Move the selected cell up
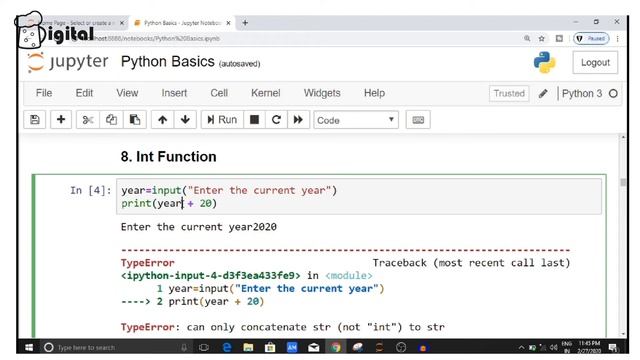This screenshot has width=640, height=360. (x=162, y=120)
